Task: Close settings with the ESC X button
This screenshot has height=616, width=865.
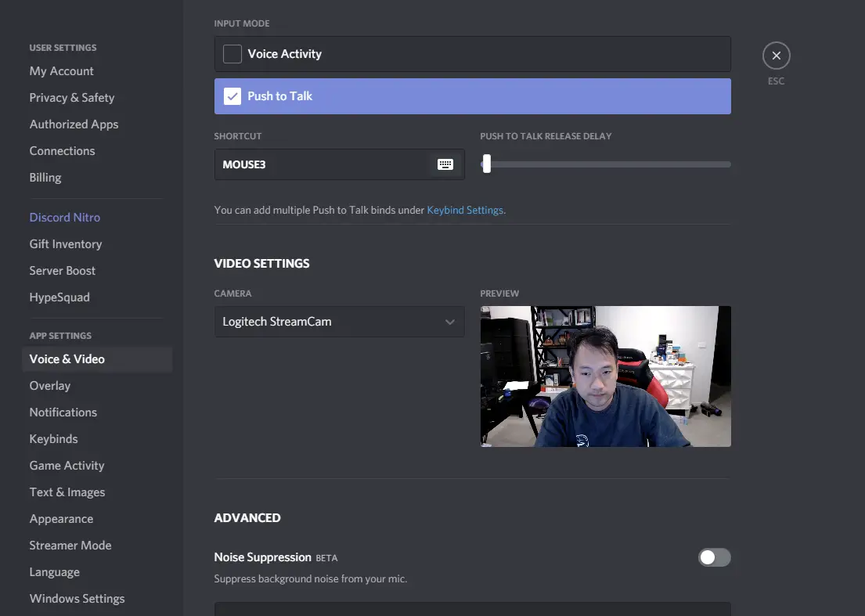Action: coord(777,56)
